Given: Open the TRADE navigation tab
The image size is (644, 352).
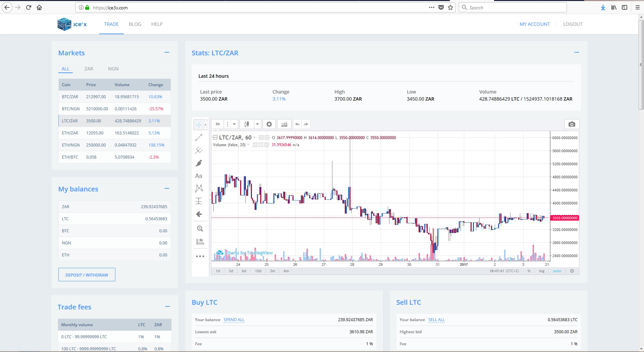Looking at the screenshot, I should [111, 24].
